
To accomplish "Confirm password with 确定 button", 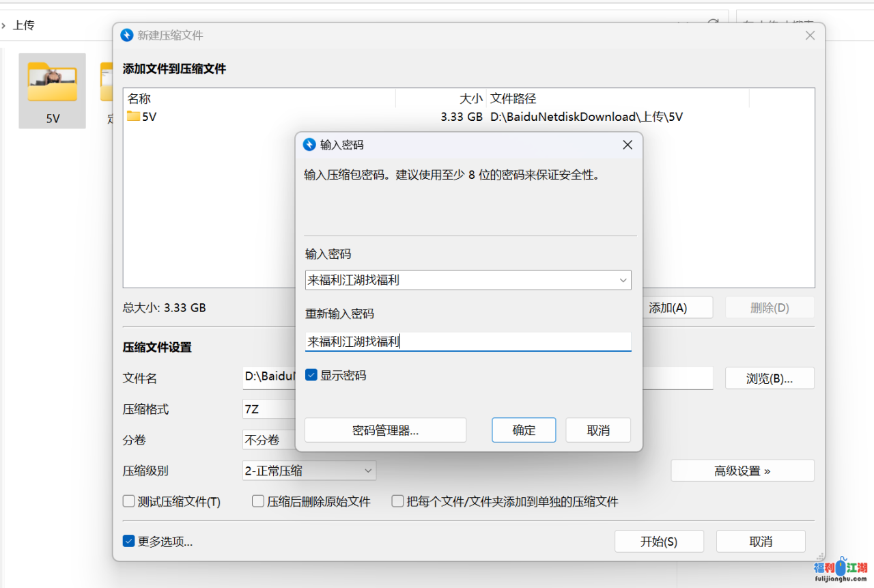I will (524, 430).
